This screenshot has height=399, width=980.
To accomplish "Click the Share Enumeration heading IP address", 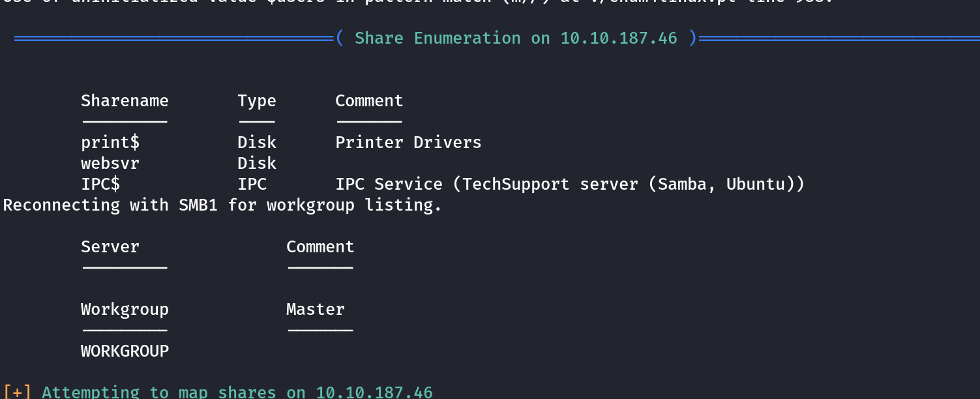I will [619, 38].
